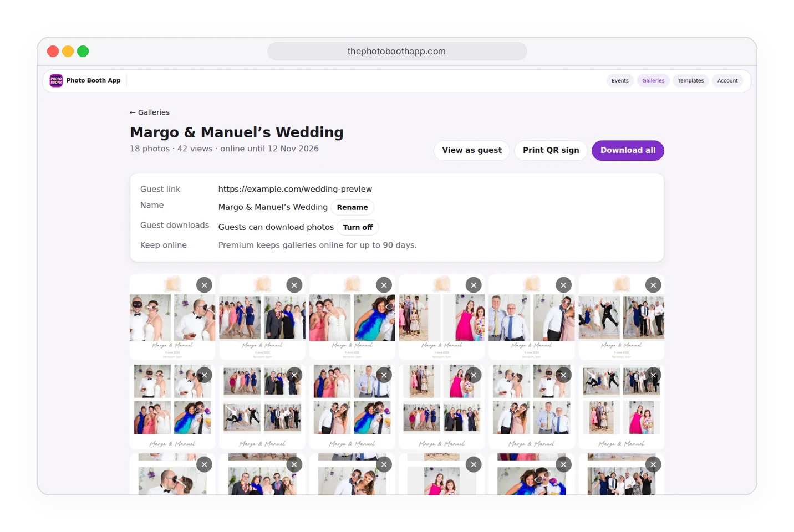Remove the four-photo grid with jumping group at bottom left
794x532 pixels.
[x=294, y=375]
